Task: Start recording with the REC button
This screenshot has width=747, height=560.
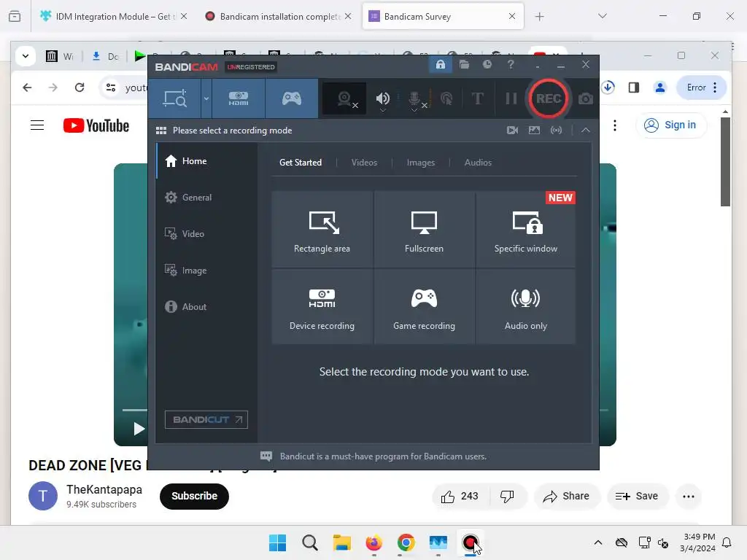Action: coord(548,98)
